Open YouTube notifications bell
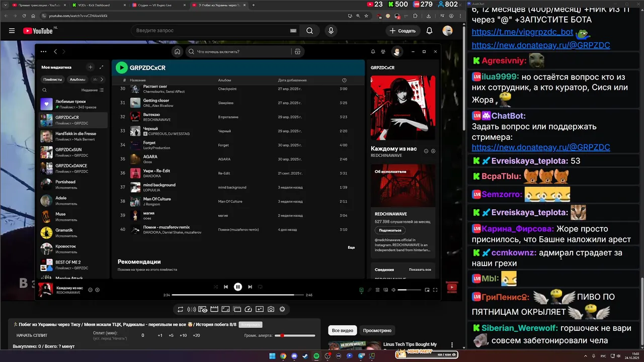 (429, 31)
